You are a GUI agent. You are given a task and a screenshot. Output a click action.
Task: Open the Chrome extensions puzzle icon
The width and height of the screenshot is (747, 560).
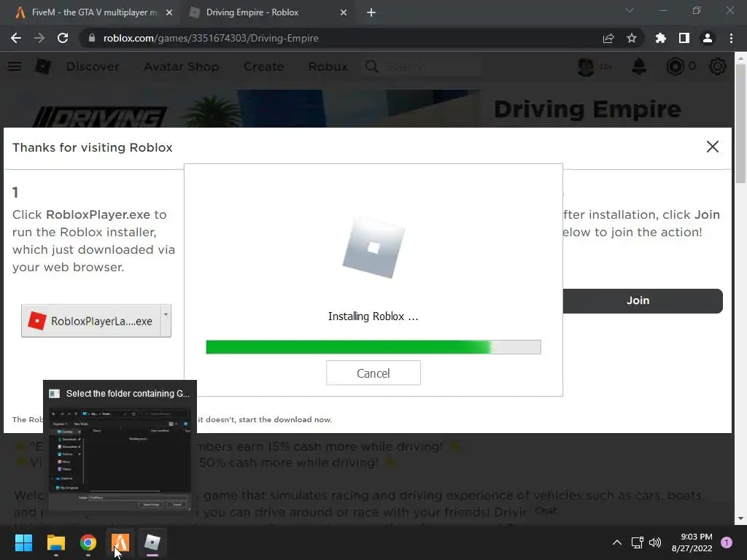[661, 38]
